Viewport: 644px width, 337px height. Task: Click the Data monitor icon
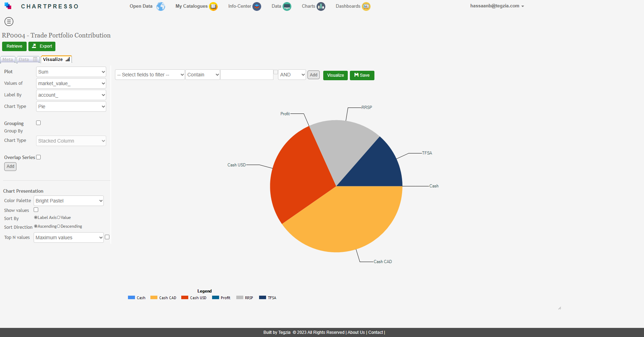[x=287, y=6]
